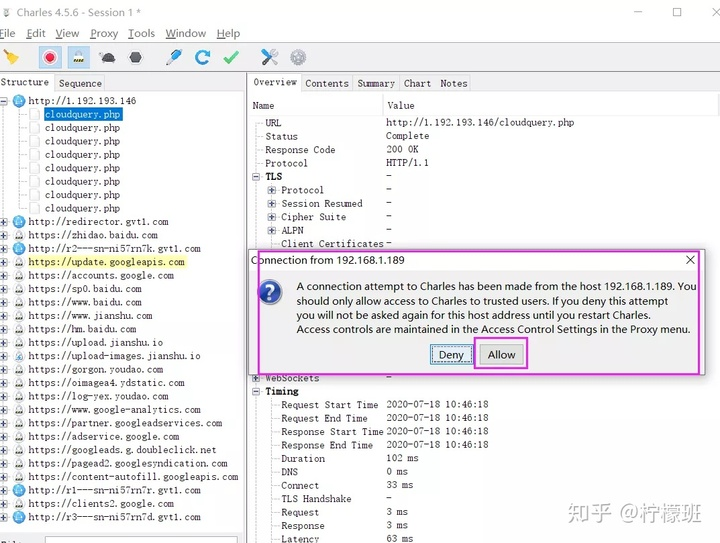
Task: Expand the https://update.googleapis.com node
Action: pos(4,263)
